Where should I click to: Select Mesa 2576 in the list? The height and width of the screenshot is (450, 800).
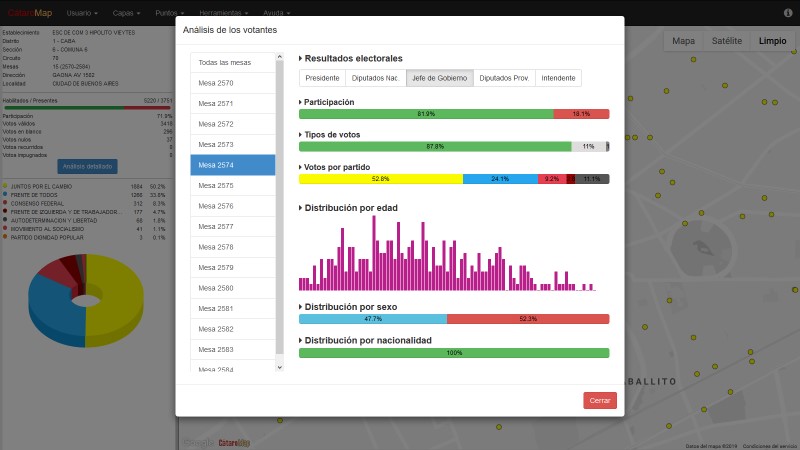[233, 206]
